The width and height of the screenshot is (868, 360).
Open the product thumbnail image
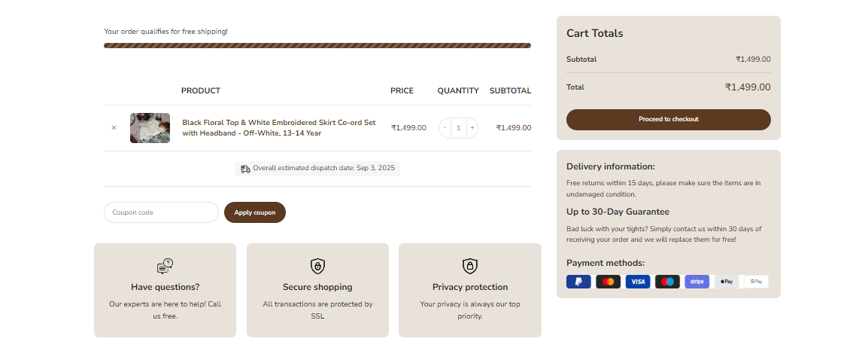point(150,128)
